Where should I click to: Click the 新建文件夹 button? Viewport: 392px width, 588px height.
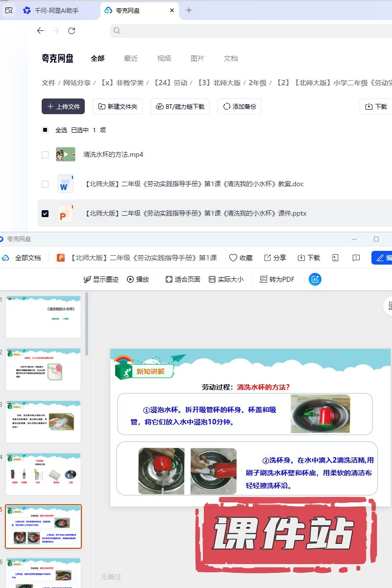click(118, 106)
